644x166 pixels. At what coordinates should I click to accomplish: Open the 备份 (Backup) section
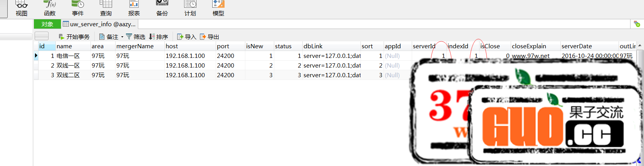click(x=162, y=8)
